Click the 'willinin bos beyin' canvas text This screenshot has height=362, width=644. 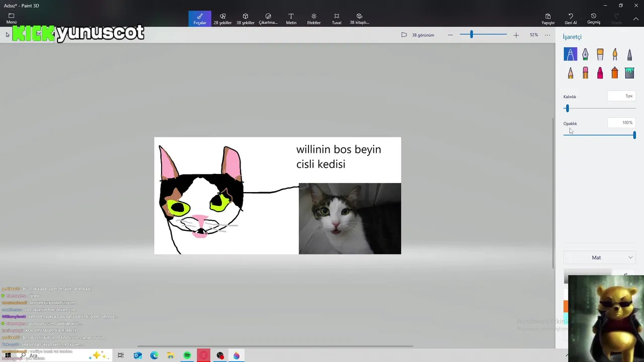(x=339, y=149)
